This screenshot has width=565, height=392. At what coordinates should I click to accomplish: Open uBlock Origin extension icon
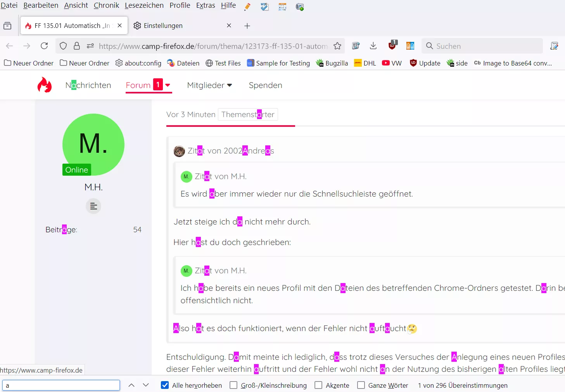tap(393, 45)
